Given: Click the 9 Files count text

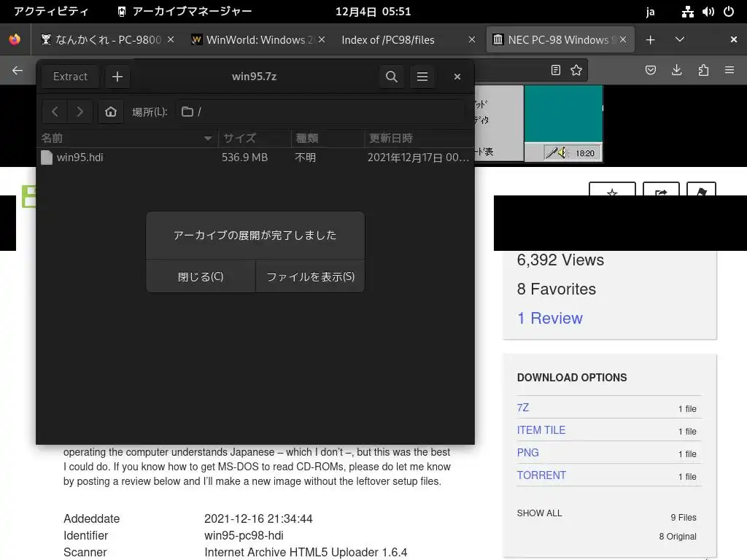Looking at the screenshot, I should (x=684, y=518).
